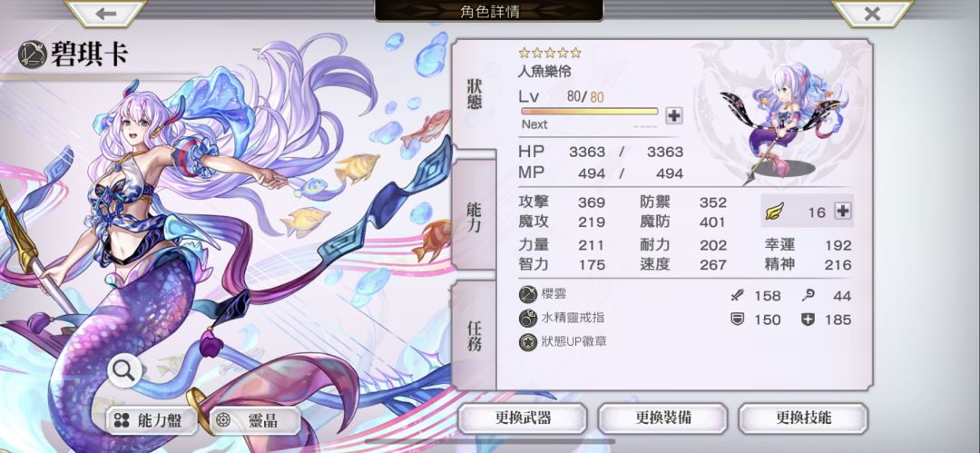Open the 狀態 tab
Image resolution: width=980 pixels, height=453 pixels.
(x=475, y=94)
